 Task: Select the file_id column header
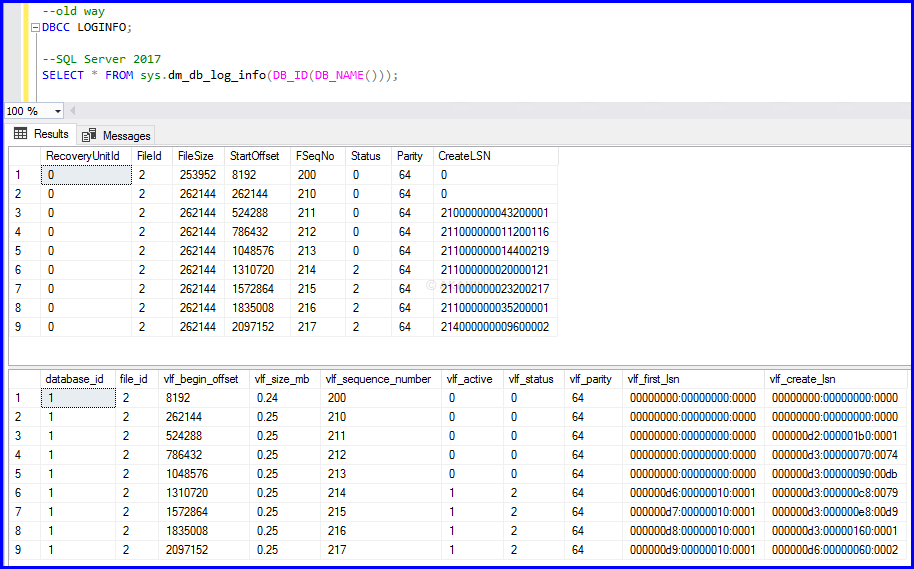click(x=136, y=380)
